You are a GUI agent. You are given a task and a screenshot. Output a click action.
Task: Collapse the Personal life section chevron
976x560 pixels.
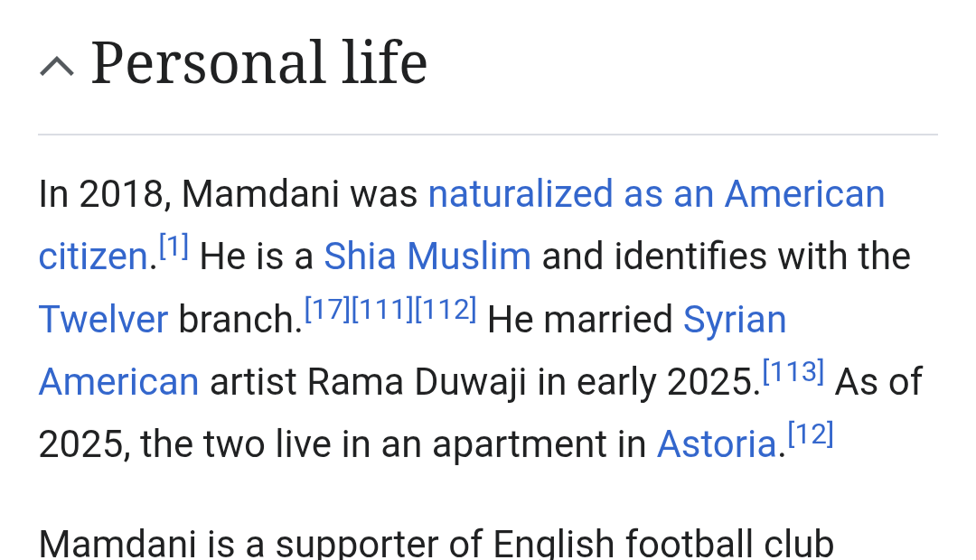coord(57,66)
